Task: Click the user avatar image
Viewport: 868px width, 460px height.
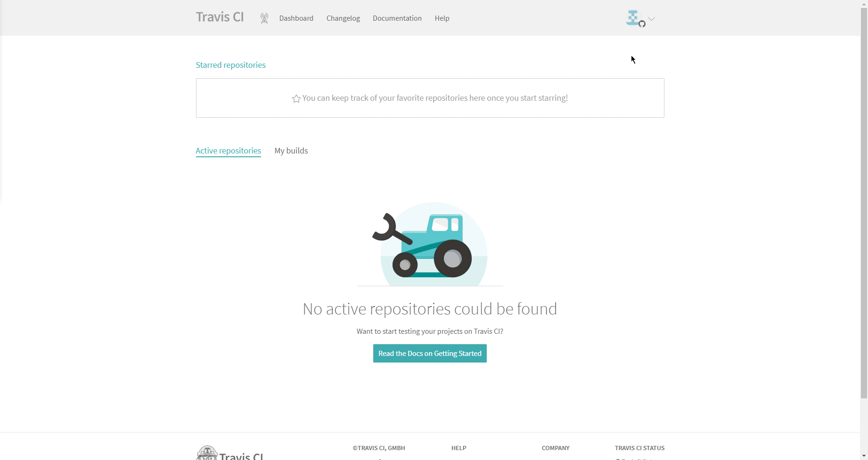Action: [x=632, y=17]
